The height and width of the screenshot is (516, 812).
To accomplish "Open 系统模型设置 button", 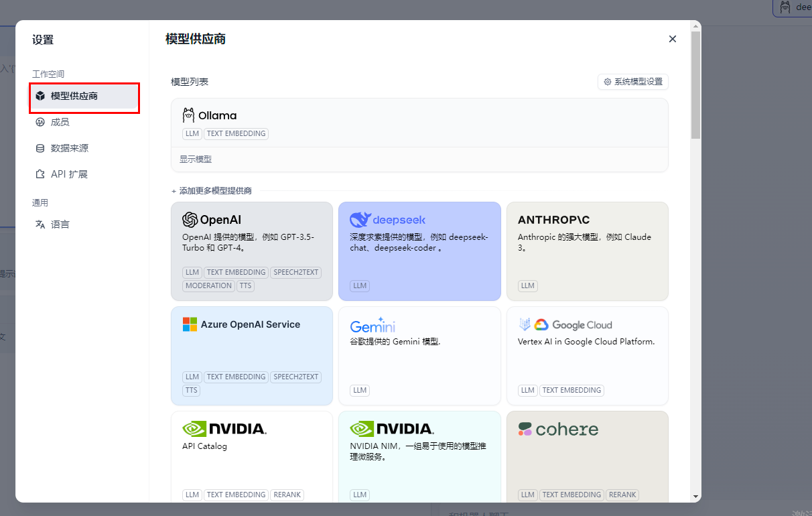I will 633,82.
